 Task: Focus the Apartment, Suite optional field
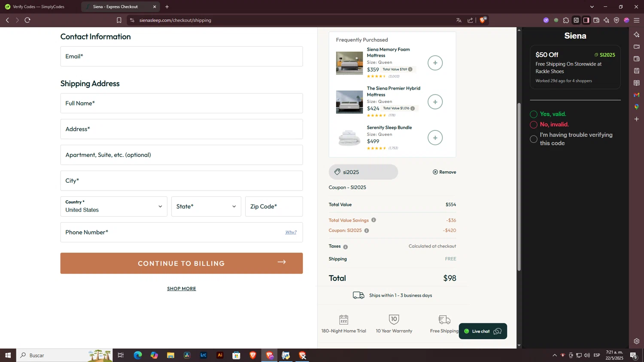182,155
